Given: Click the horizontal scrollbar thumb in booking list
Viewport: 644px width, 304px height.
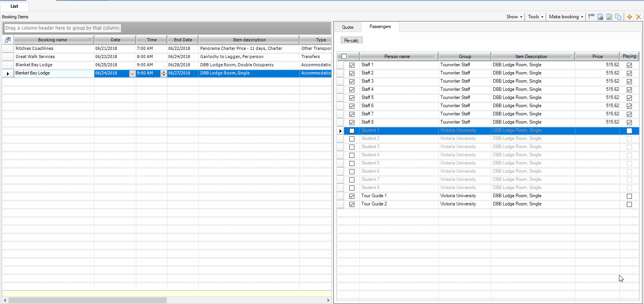Looking at the screenshot, I should click(x=87, y=300).
